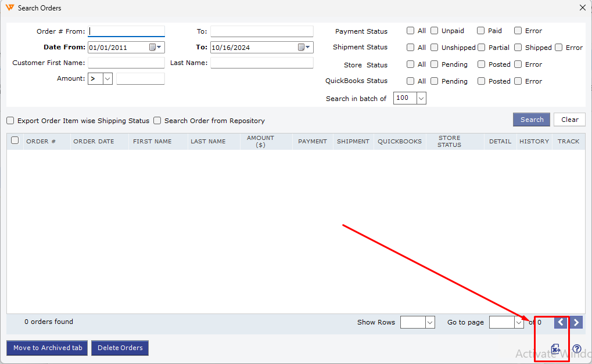This screenshot has width=592, height=364.
Task: Focus the Order # To field
Action: coord(261,31)
